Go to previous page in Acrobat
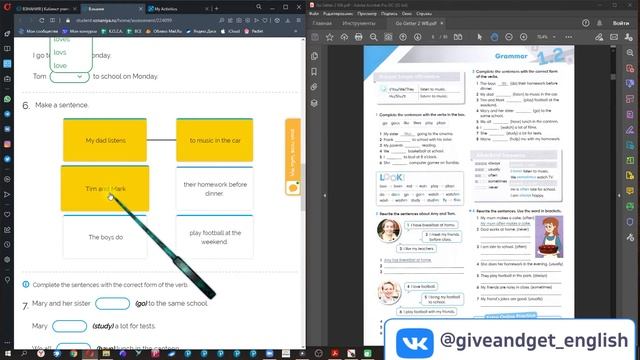 (403, 37)
